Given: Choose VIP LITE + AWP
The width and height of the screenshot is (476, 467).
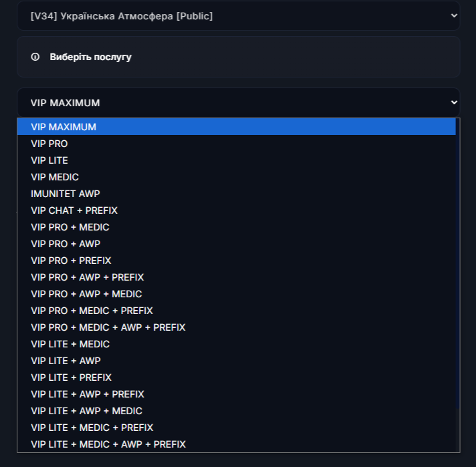Looking at the screenshot, I should 66,361.
